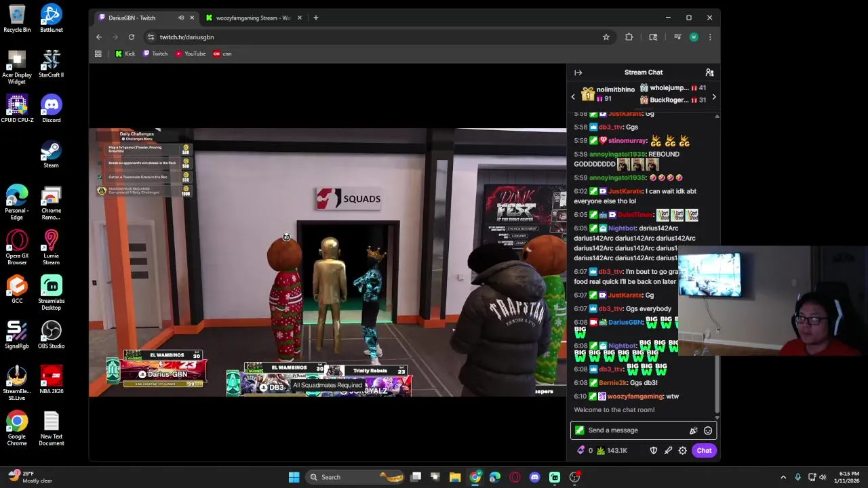Open the Chrome profile avatar
The height and width of the screenshot is (488, 868).
(694, 37)
